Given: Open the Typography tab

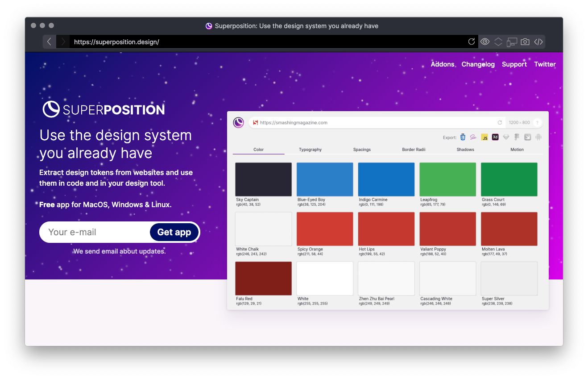Looking at the screenshot, I should (311, 150).
